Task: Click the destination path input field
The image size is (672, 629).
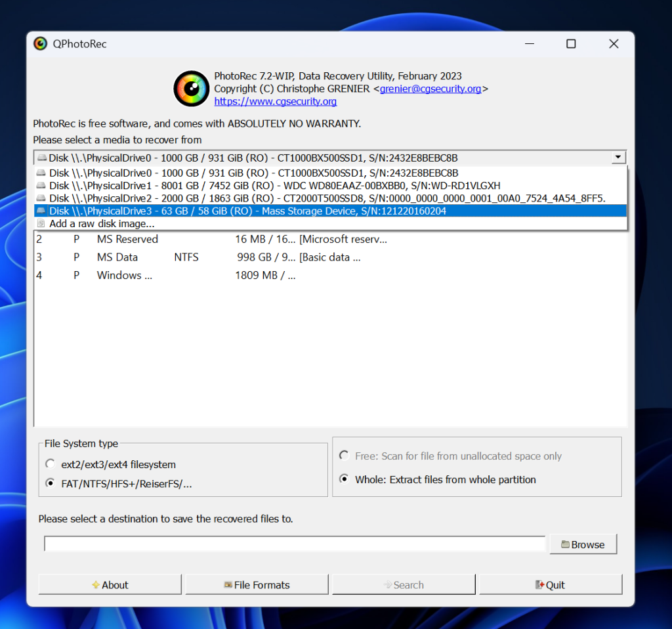Action: [295, 544]
